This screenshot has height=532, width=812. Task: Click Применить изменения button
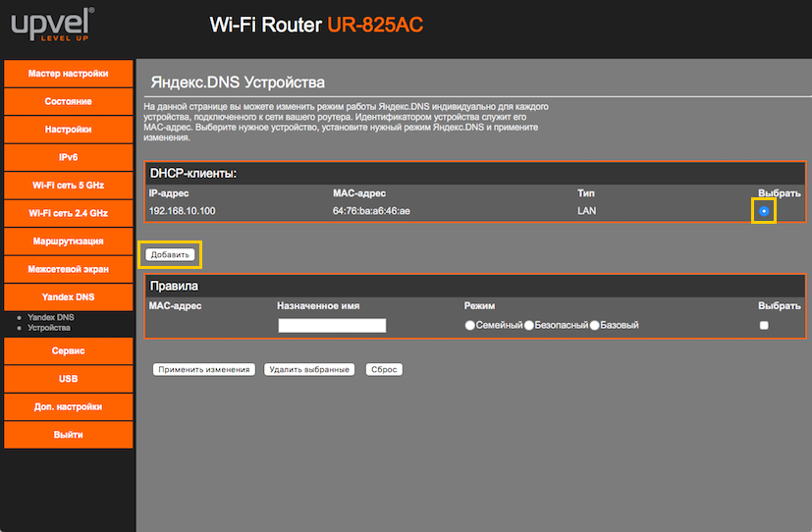point(203,370)
